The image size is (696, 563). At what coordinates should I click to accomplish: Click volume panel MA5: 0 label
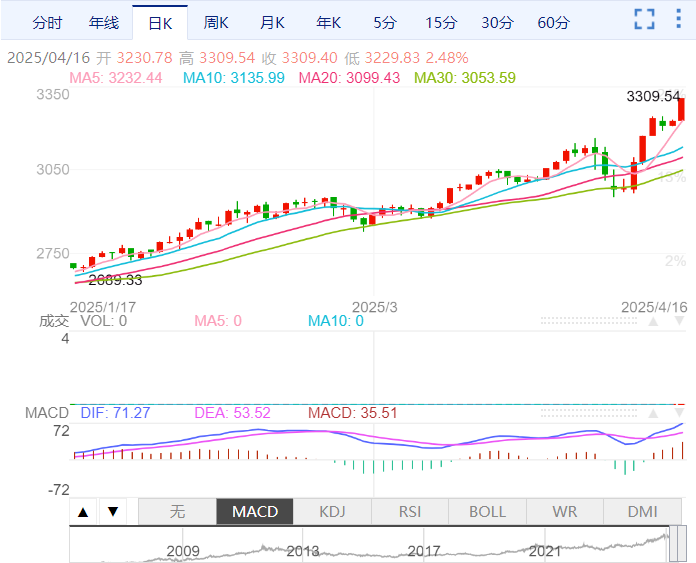218,321
